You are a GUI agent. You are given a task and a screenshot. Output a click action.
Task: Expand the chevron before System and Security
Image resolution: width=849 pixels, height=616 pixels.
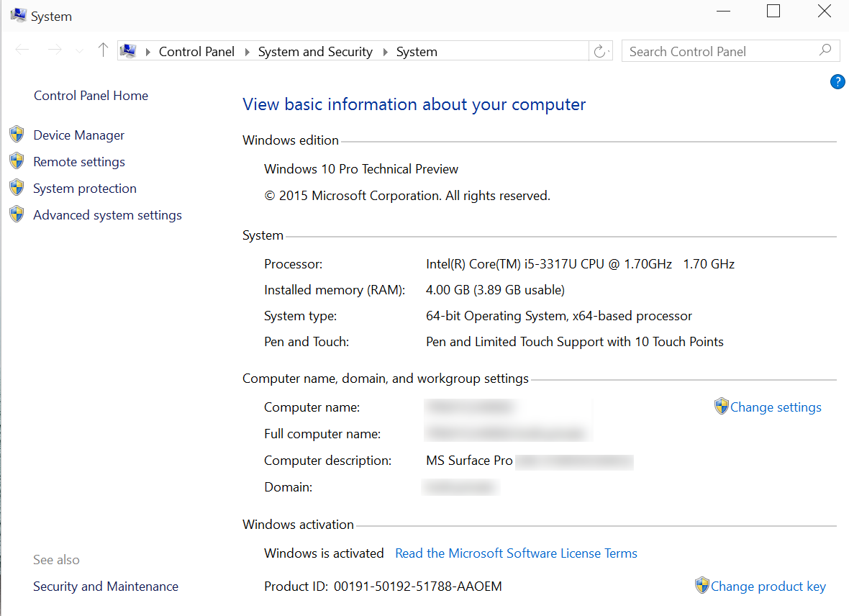247,52
